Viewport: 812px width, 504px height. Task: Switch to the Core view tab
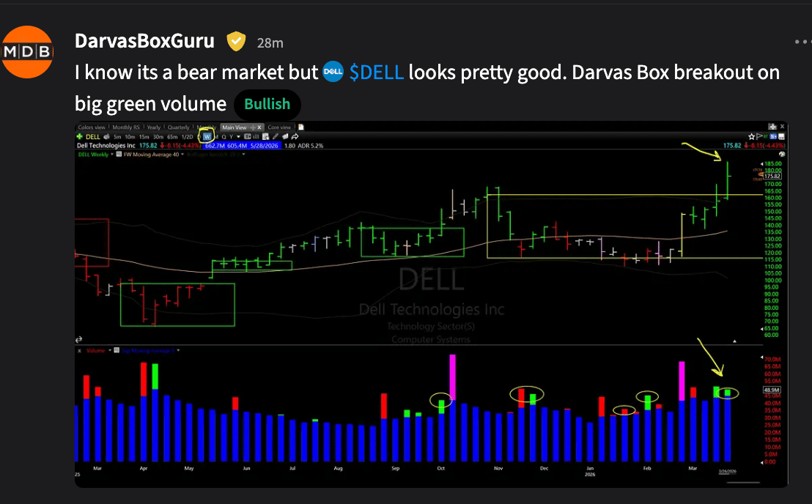coord(280,127)
